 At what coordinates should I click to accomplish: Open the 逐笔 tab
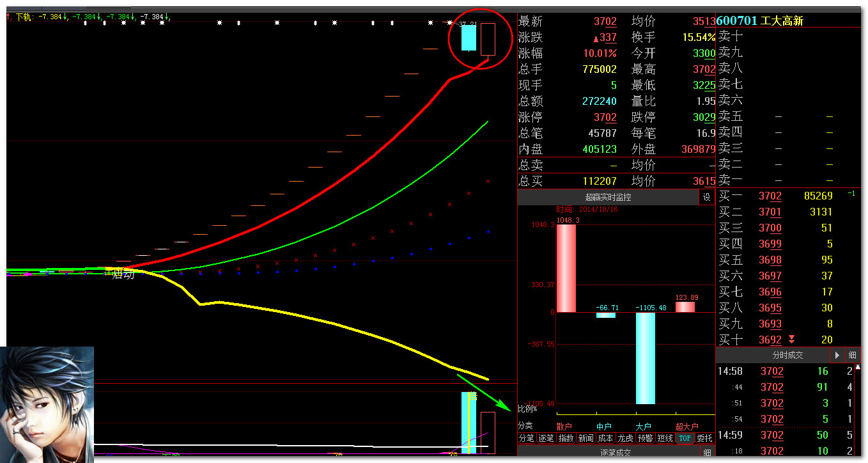(546, 439)
